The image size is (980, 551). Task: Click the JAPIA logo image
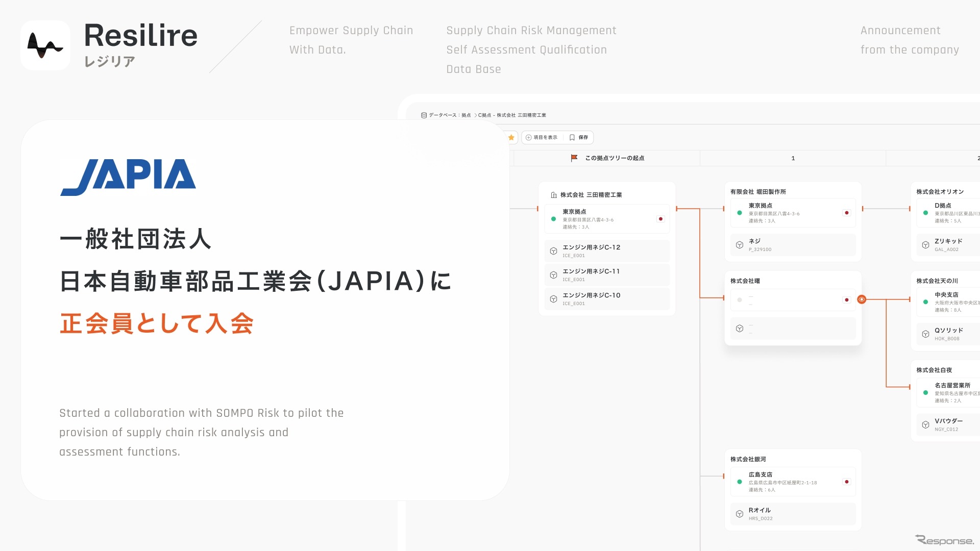[x=128, y=177]
